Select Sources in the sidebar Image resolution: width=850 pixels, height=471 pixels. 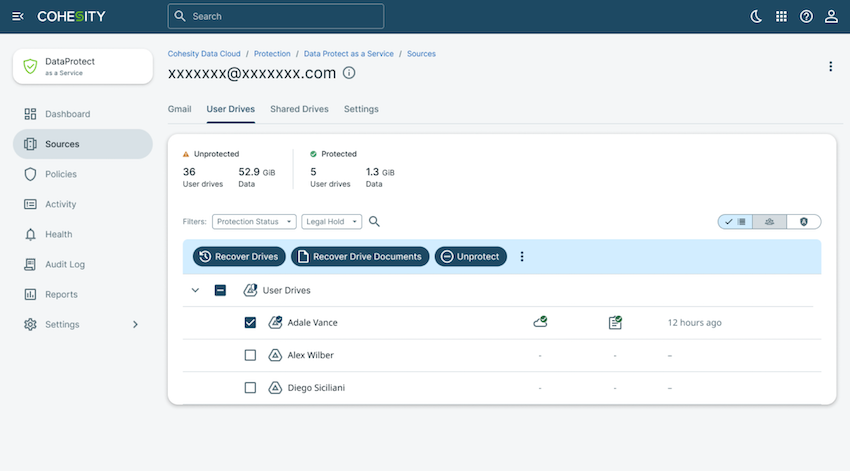(x=83, y=144)
